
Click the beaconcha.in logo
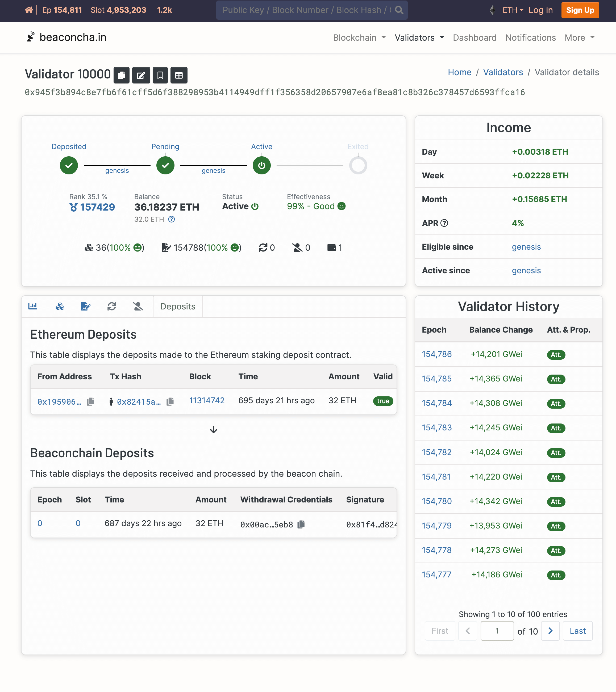tap(66, 37)
